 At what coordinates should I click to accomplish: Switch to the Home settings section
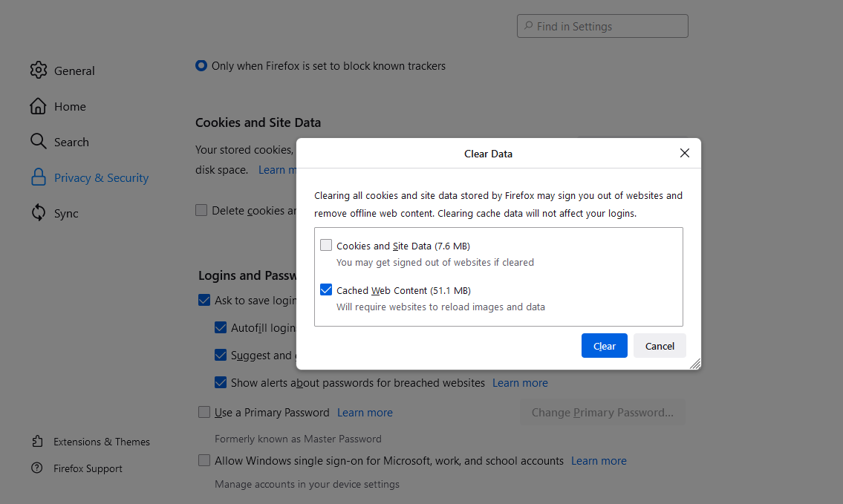(x=70, y=106)
